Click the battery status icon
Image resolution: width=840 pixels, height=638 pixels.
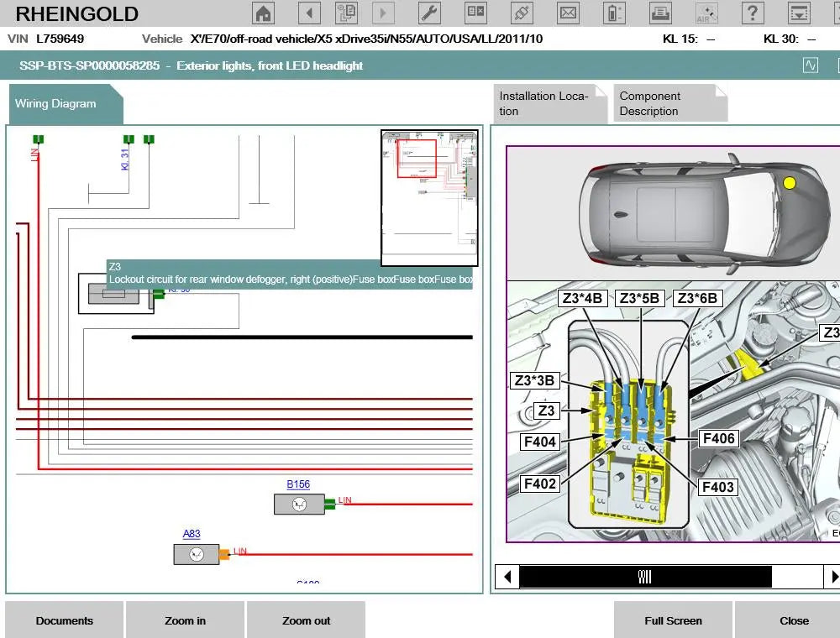click(x=615, y=13)
